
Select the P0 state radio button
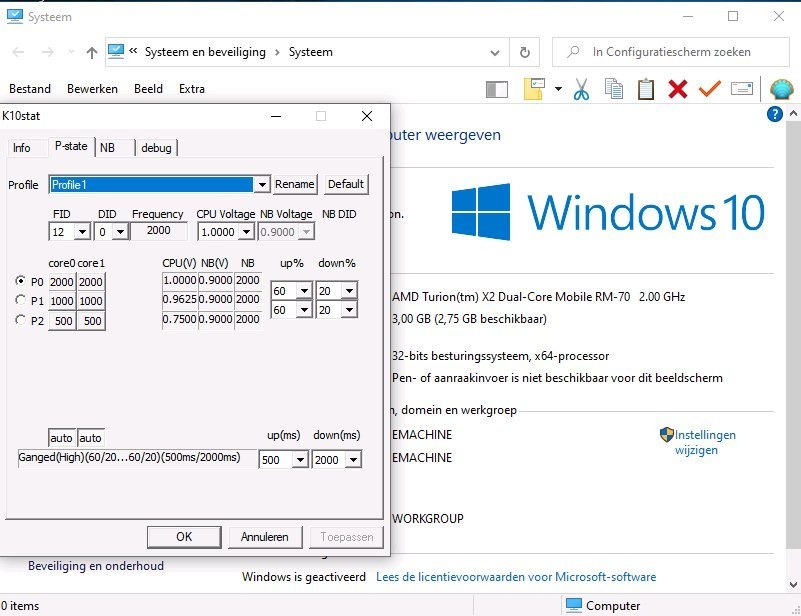(20, 280)
